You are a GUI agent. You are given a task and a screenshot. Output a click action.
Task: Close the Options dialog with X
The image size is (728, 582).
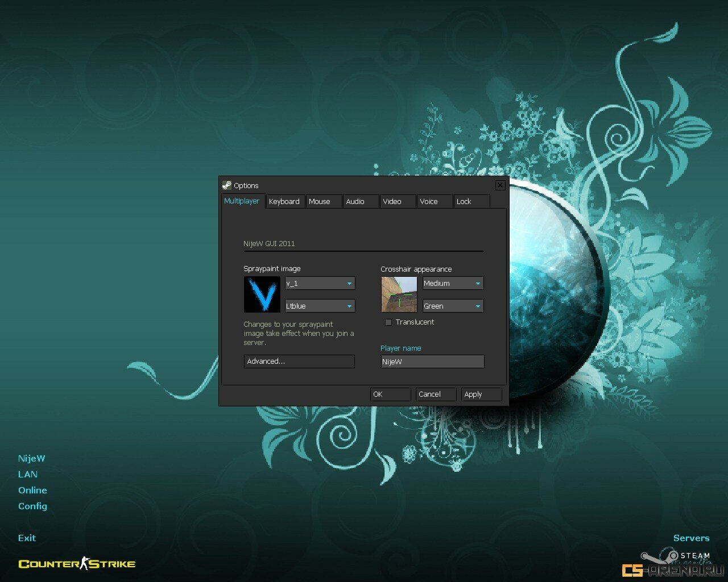pyautogui.click(x=500, y=185)
